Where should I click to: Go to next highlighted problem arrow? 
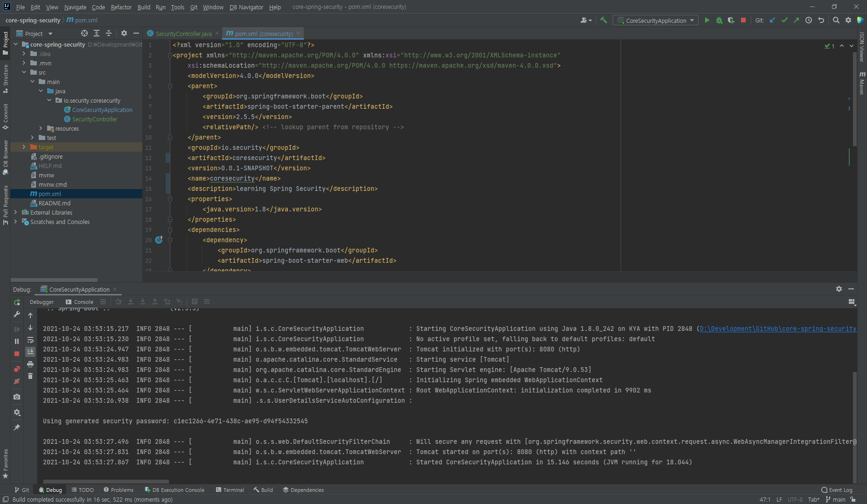click(x=851, y=46)
